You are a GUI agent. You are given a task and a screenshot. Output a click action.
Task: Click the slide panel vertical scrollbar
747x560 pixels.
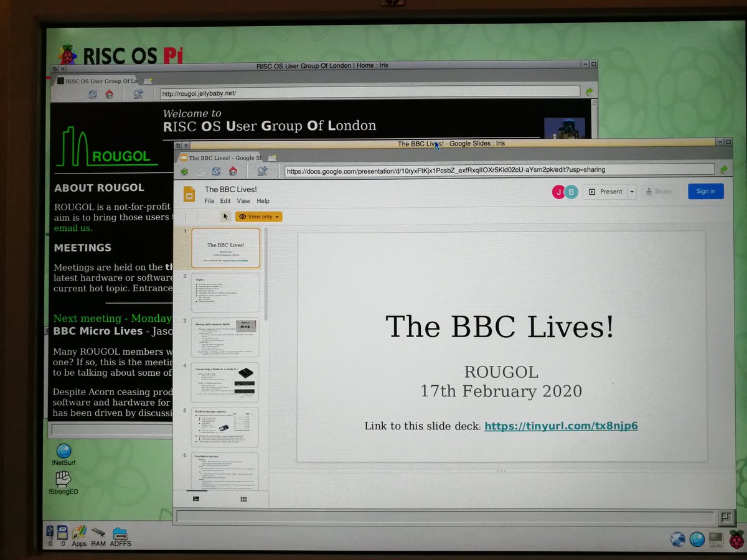(x=266, y=274)
